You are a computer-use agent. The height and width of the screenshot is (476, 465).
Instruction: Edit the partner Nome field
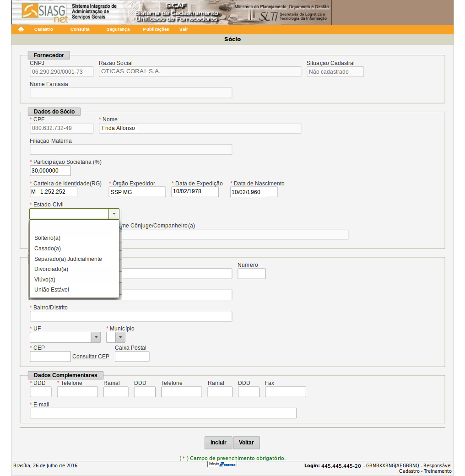tap(200, 128)
